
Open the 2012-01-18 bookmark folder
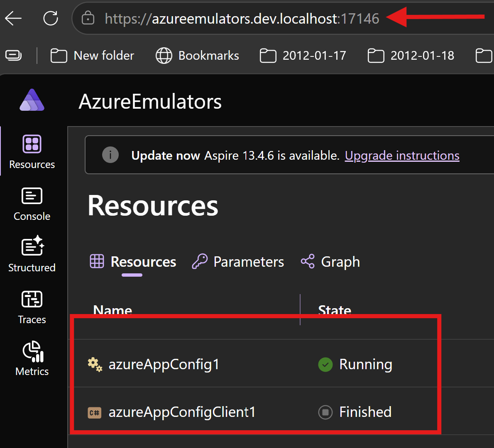[411, 56]
